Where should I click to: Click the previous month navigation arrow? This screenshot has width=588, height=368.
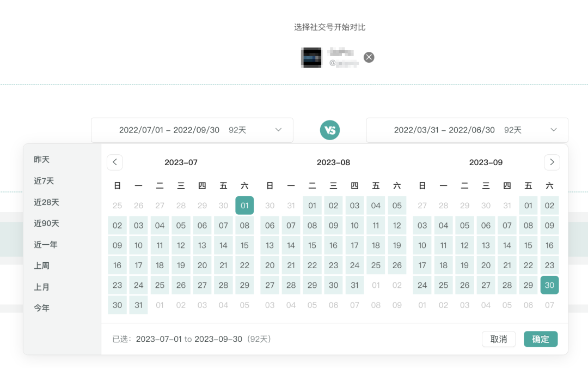[114, 162]
